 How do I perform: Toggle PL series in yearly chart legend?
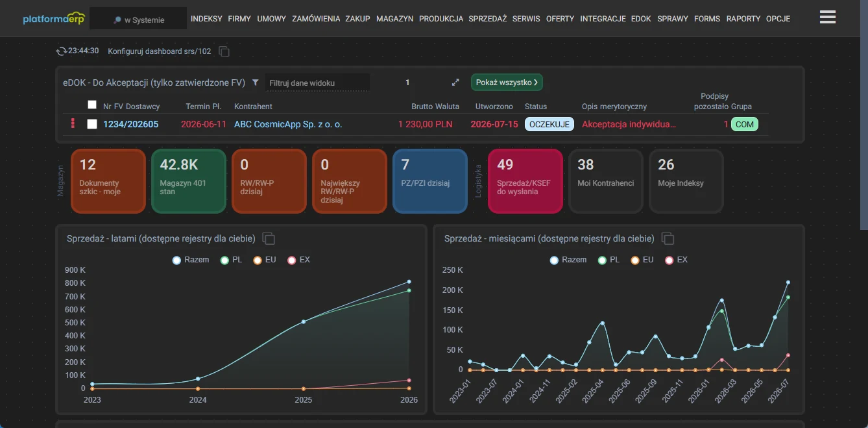click(232, 260)
